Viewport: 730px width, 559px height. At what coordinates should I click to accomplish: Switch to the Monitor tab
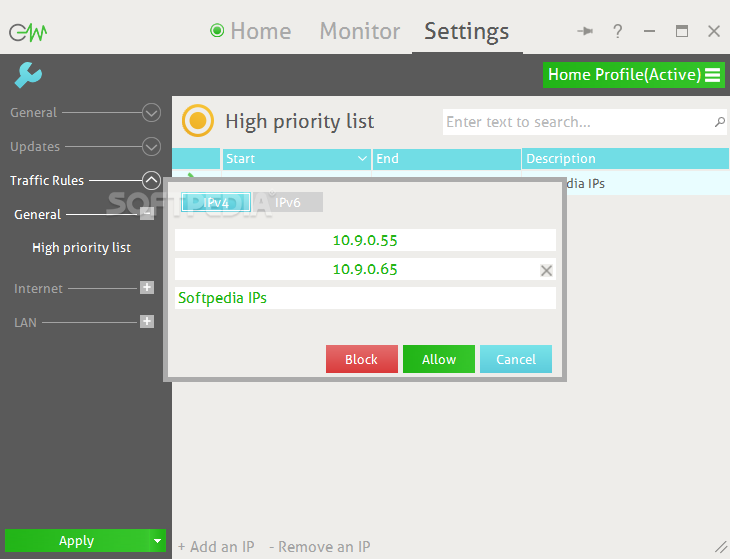point(359,31)
